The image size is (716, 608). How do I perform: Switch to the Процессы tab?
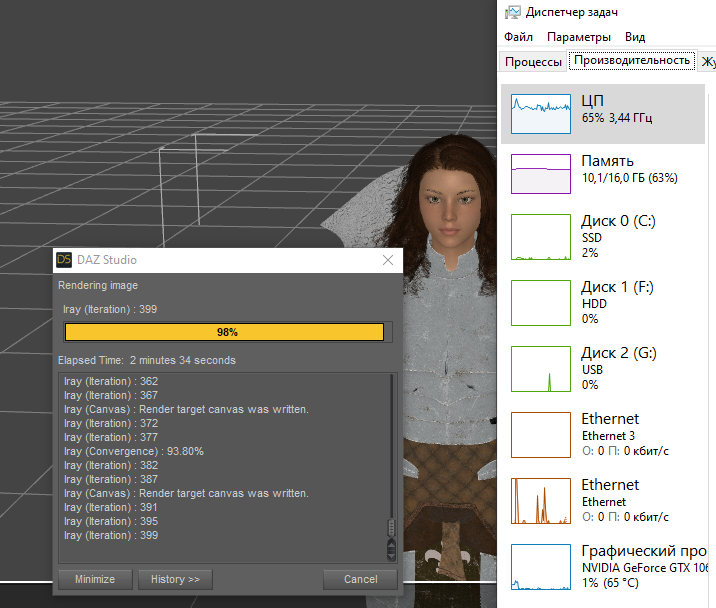pyautogui.click(x=533, y=61)
